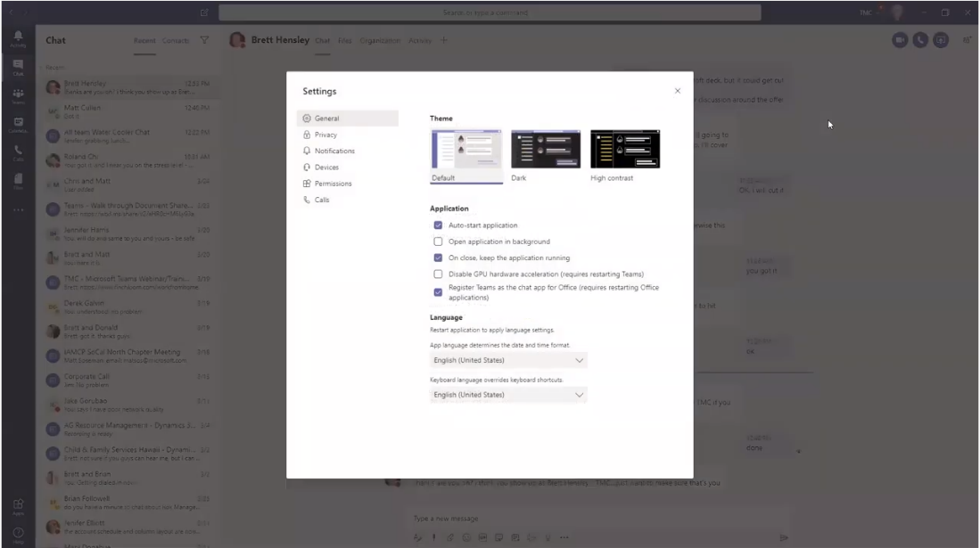Image resolution: width=980 pixels, height=548 pixels.
Task: Toggle Register Teams as chat app checkbox
Action: [x=438, y=291]
